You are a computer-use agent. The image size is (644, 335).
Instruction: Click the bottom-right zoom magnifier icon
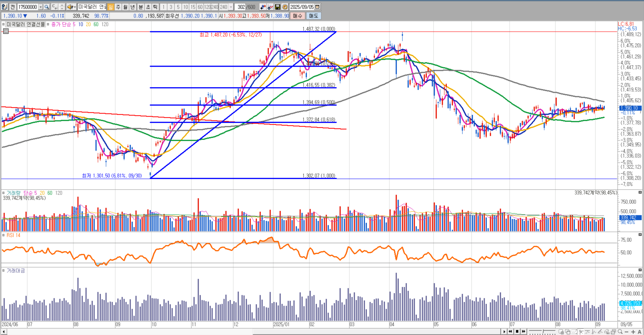pos(620,332)
